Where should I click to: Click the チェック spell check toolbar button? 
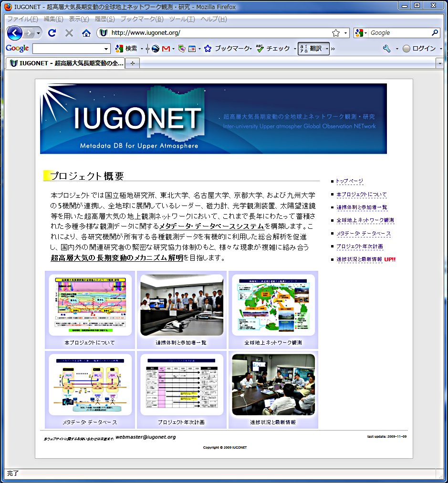coord(273,48)
